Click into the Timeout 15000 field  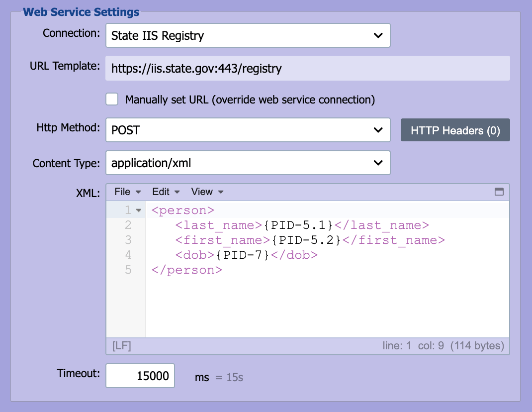(x=140, y=376)
